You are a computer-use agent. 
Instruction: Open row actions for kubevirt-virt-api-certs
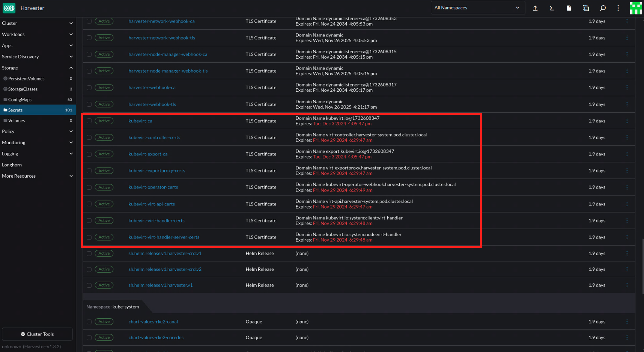tap(627, 204)
